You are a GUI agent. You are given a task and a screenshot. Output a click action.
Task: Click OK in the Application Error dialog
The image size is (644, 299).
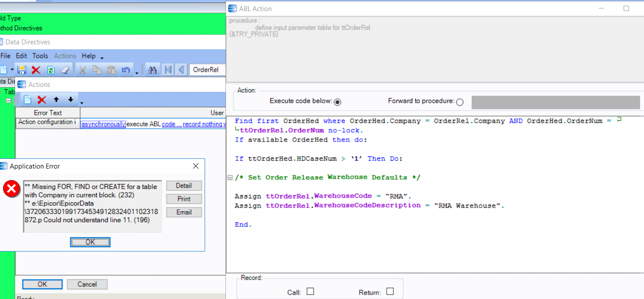click(90, 242)
